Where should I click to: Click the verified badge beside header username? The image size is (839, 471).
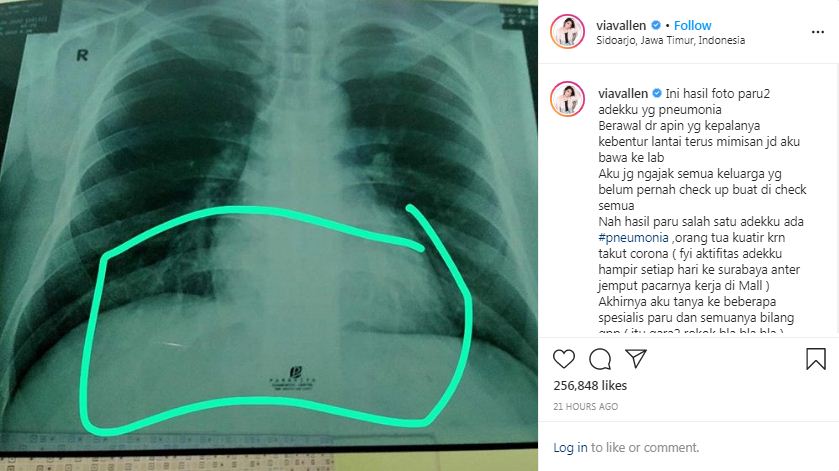[655, 25]
